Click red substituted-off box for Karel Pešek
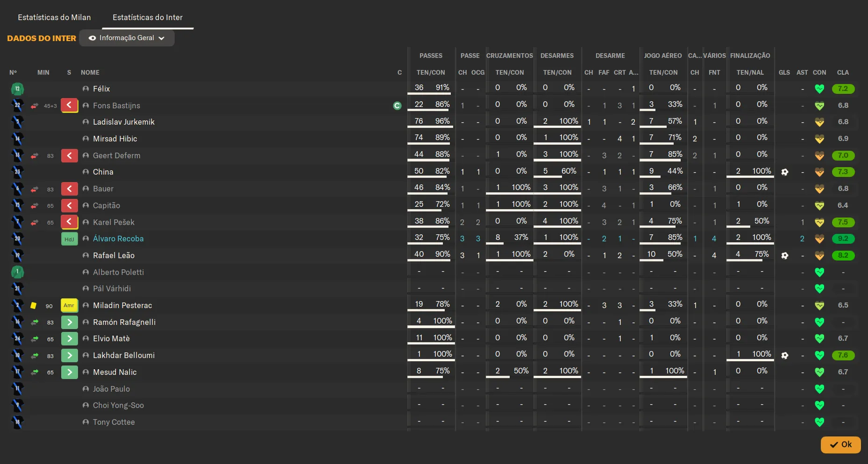This screenshot has width=868, height=464. tap(69, 222)
